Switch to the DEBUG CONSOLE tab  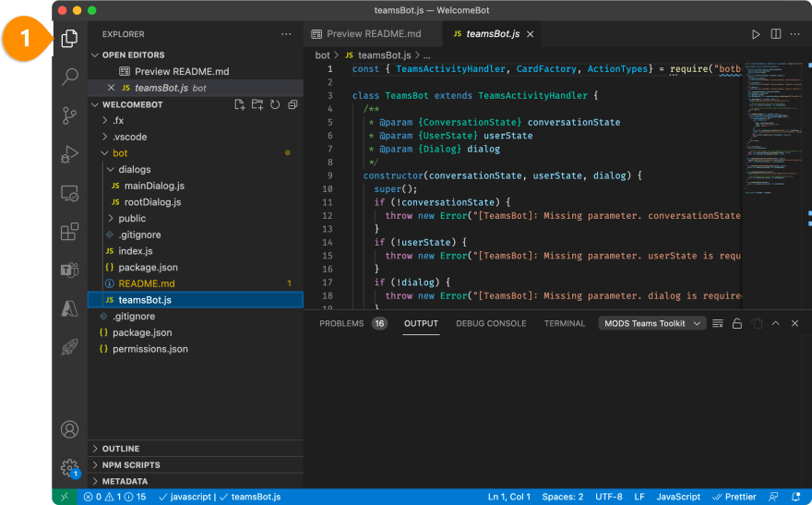491,324
